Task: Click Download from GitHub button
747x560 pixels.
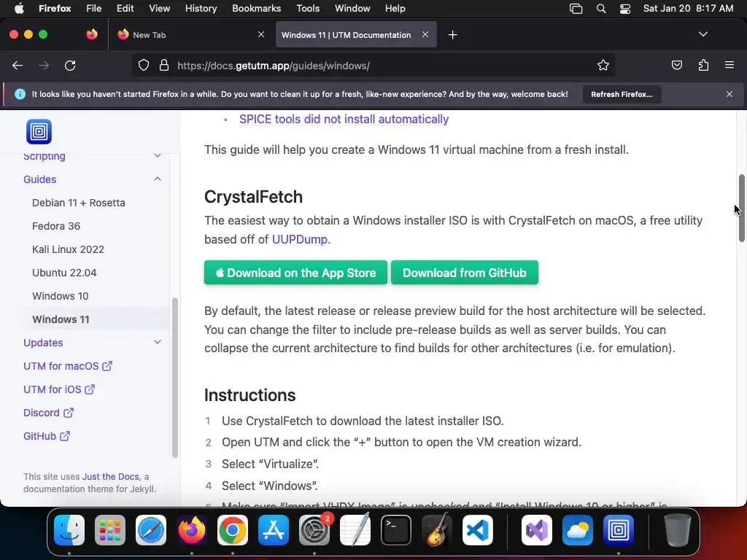Action: 465,273
